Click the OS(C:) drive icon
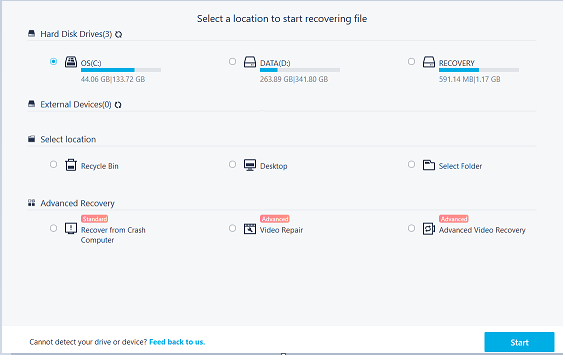Image resolution: width=565 pixels, height=362 pixels. [71, 62]
